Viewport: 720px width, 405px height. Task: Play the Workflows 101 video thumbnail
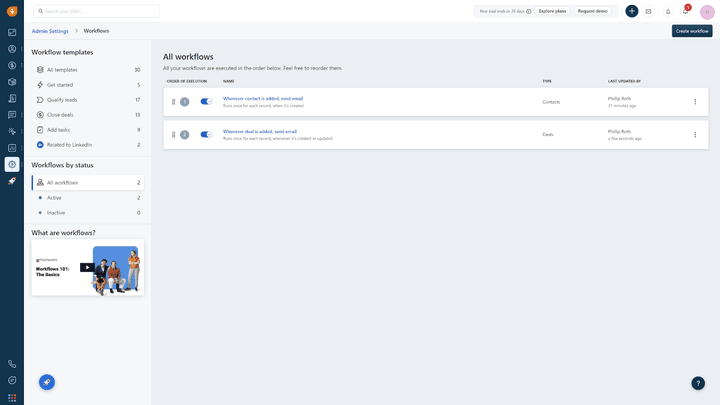88,267
